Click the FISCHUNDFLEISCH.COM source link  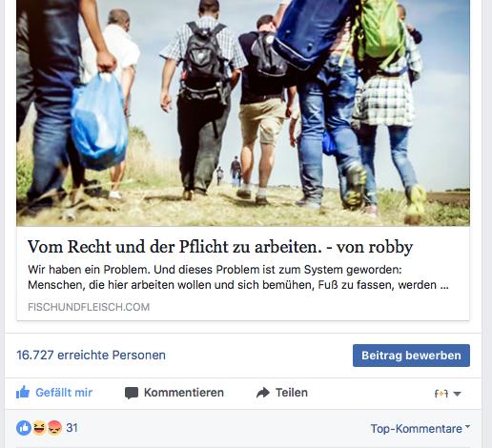(x=89, y=307)
